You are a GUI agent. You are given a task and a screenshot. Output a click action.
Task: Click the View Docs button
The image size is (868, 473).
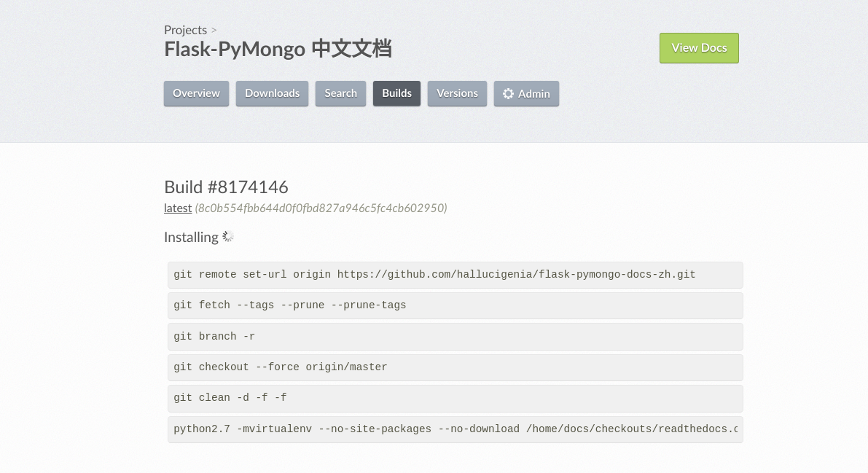coord(699,47)
